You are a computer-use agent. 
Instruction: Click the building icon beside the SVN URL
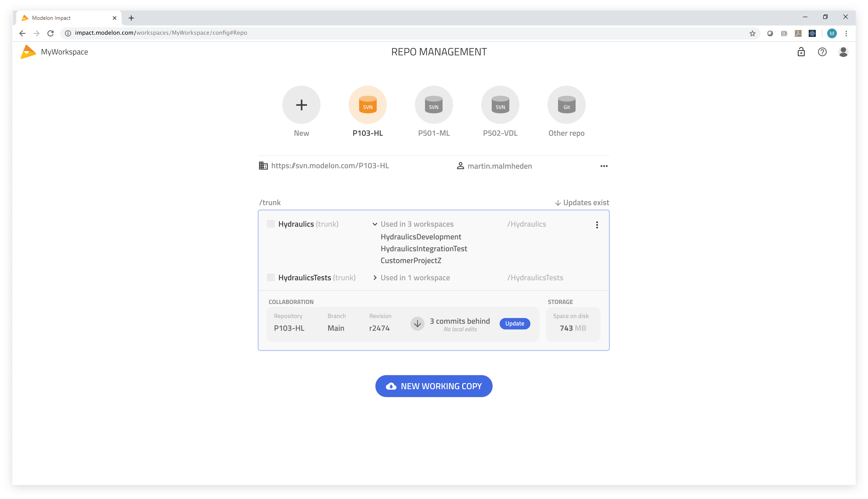pyautogui.click(x=263, y=166)
